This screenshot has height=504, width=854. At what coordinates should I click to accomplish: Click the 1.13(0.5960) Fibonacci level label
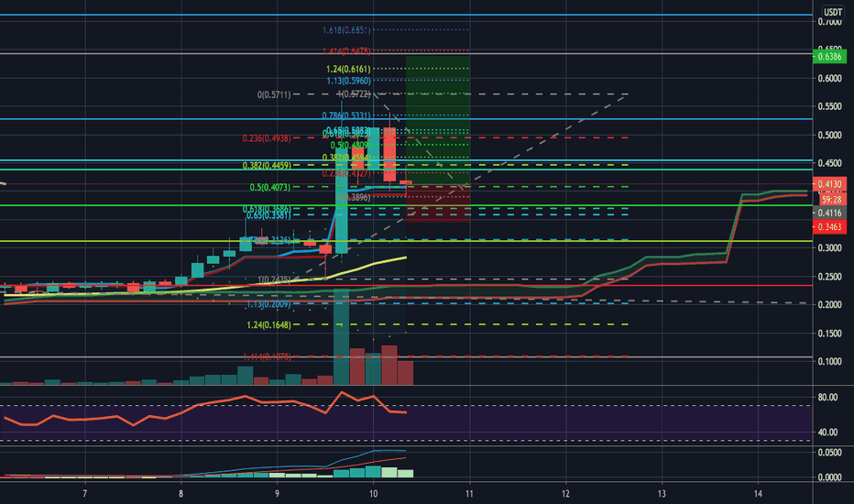click(348, 81)
